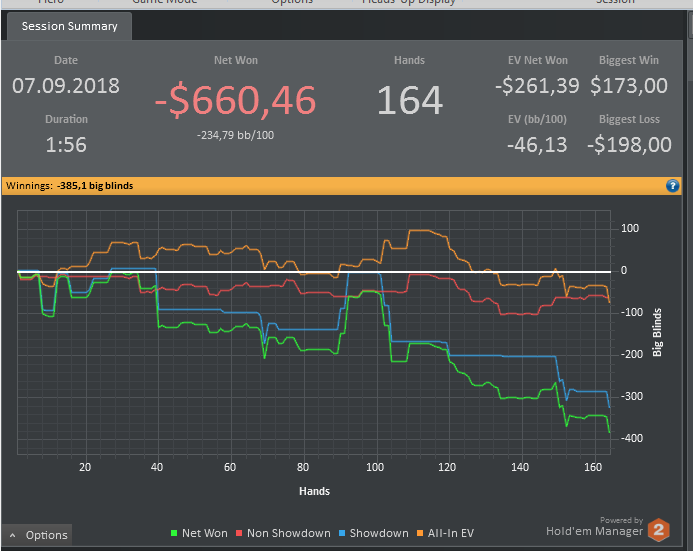Image resolution: width=693 pixels, height=551 pixels.
Task: Click the EV (bb/100) label
Action: pos(537,119)
